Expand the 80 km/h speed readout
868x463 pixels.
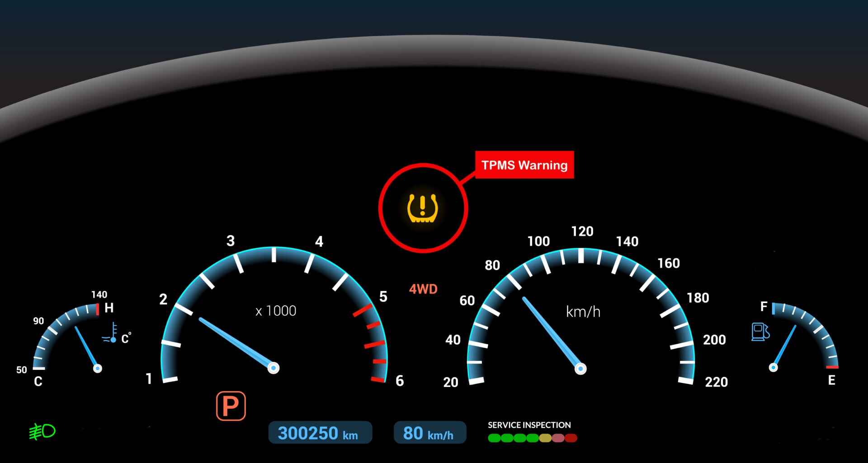pyautogui.click(x=429, y=433)
